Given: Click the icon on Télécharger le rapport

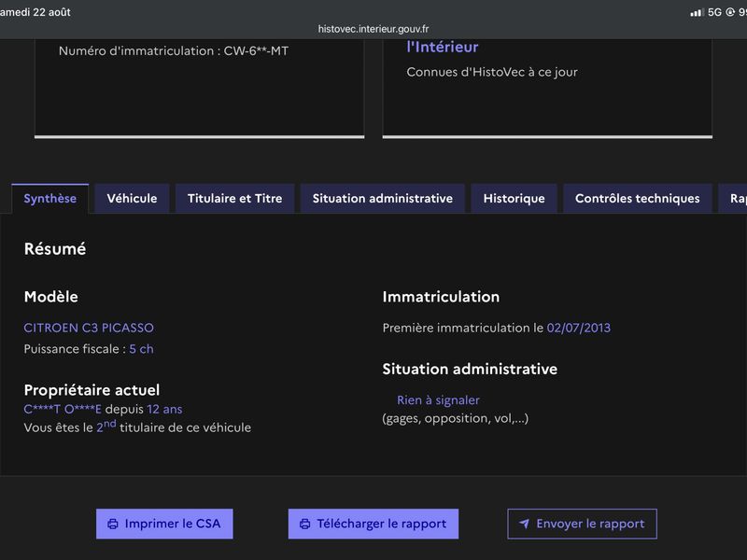Looking at the screenshot, I should [305, 524].
